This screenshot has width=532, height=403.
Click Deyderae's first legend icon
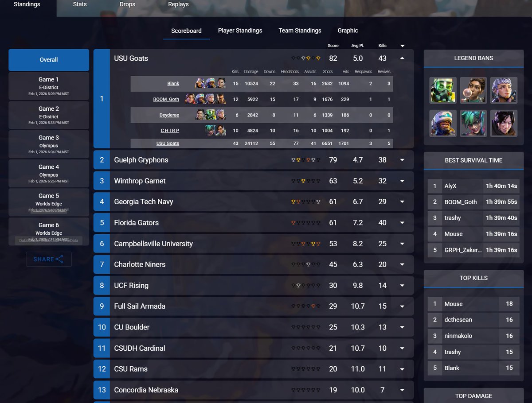coord(200,115)
